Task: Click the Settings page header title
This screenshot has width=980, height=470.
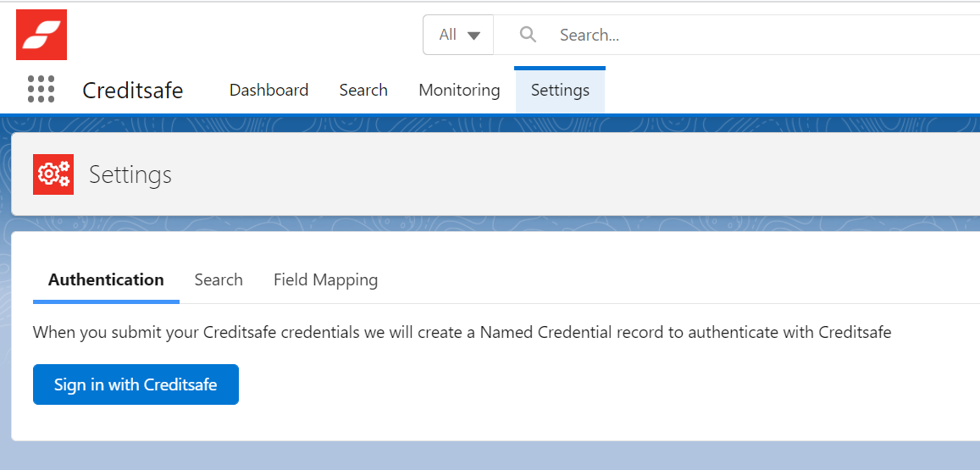Action: click(x=130, y=174)
